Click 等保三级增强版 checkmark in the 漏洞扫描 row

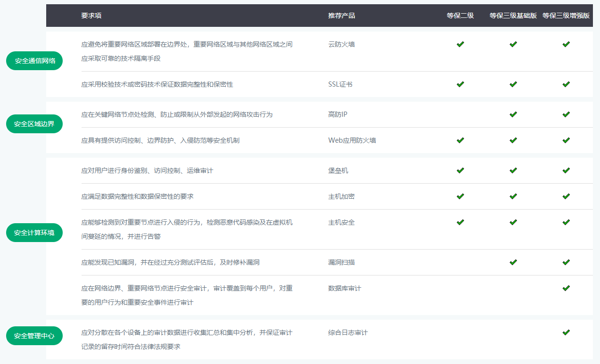566,262
